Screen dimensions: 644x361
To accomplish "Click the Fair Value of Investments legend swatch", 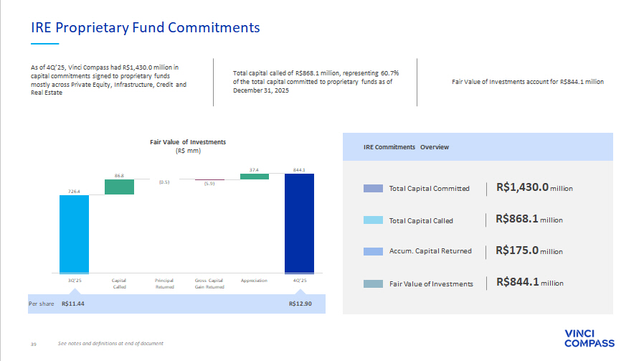I will [373, 283].
